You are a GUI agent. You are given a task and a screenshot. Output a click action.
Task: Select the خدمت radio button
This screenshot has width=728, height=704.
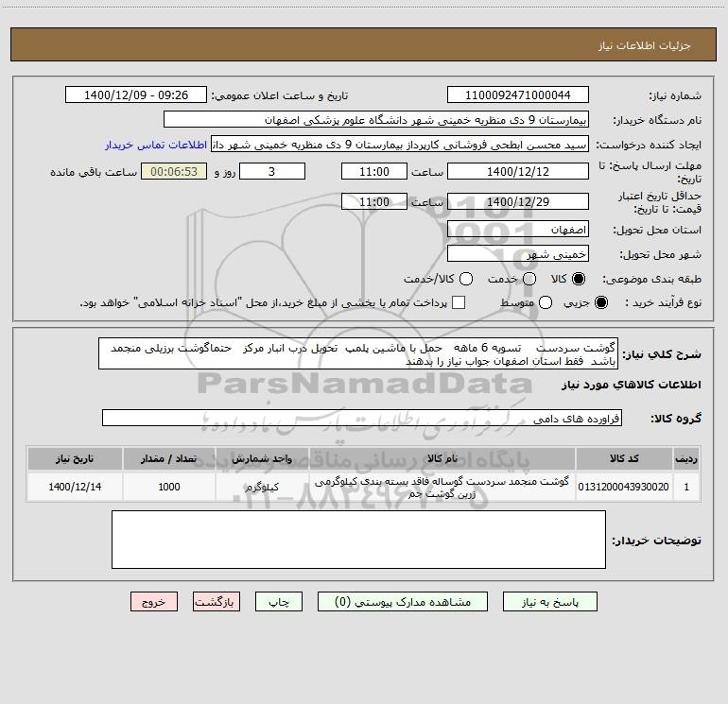529,279
